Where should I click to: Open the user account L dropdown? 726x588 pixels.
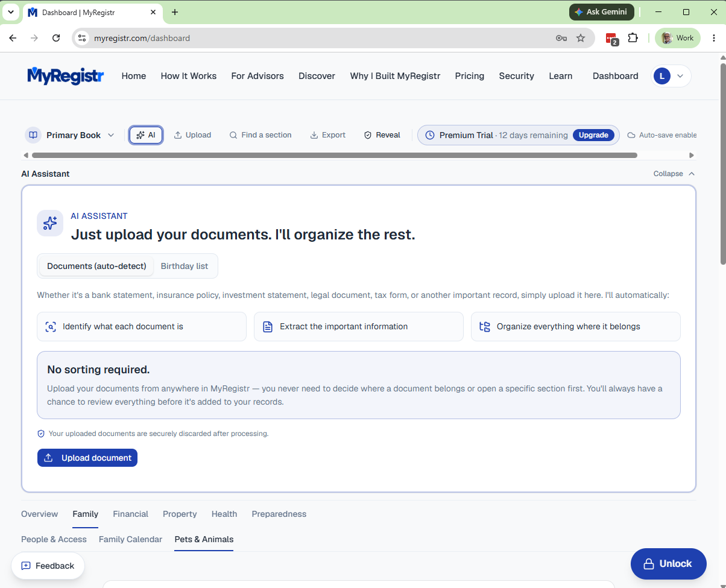672,76
